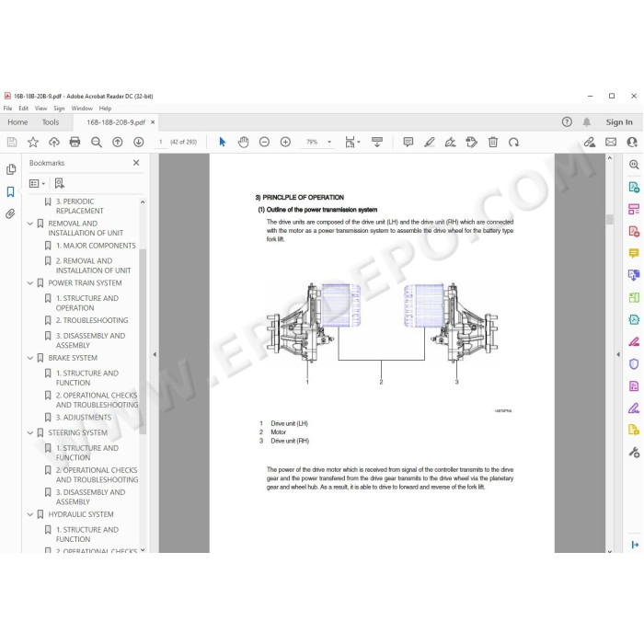Screen dimensions: 644x644
Task: Collapse the right tools pane arrow
Action: (x=618, y=354)
